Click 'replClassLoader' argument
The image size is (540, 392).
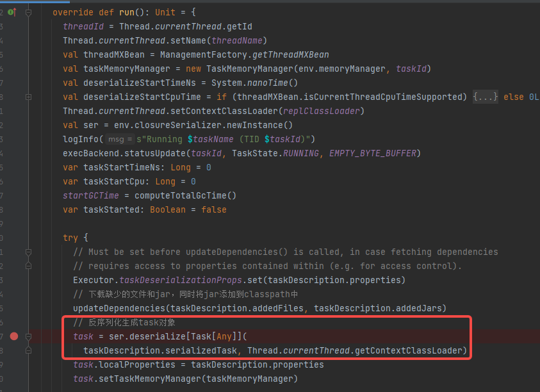click(x=322, y=111)
